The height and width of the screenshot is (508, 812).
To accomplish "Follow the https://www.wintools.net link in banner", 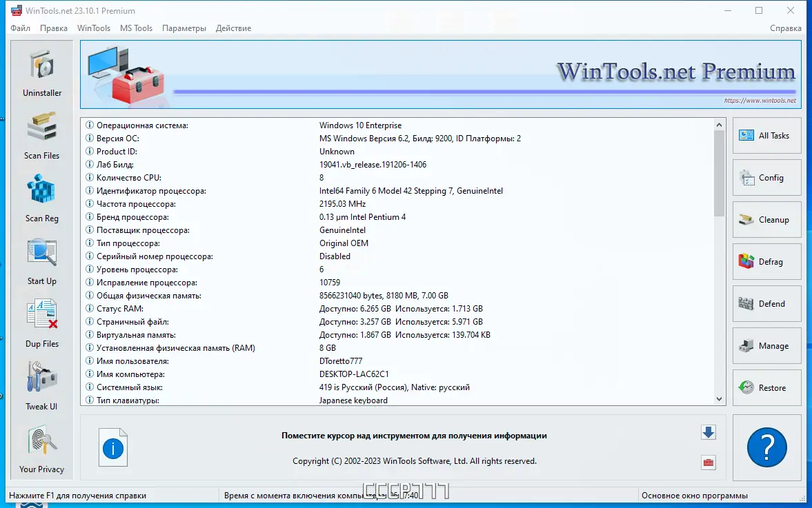I will 760,101.
